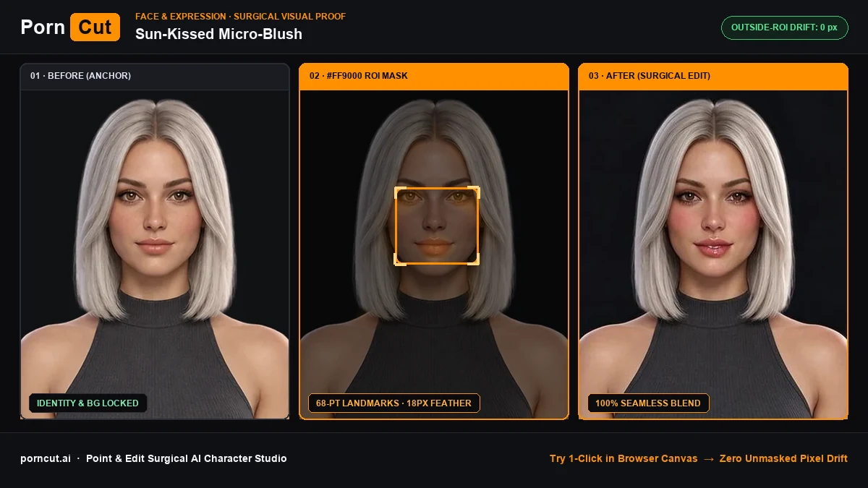Open the porncut.ai link in footer
Viewport: 868px width, 488px height.
click(46, 458)
